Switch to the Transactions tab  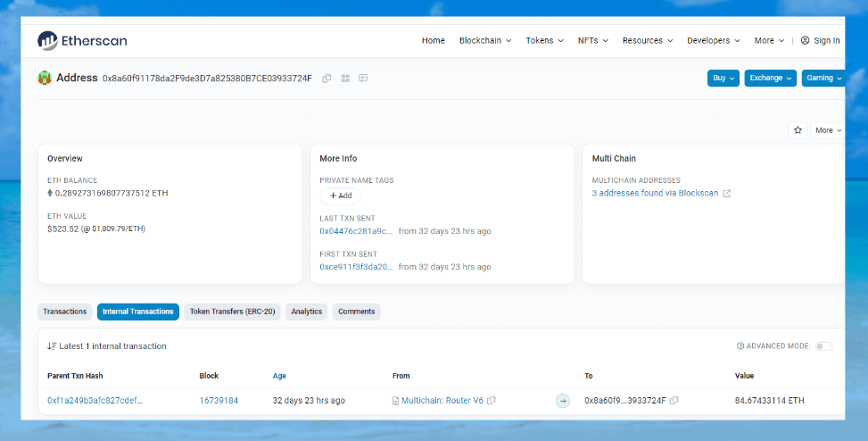click(x=65, y=312)
